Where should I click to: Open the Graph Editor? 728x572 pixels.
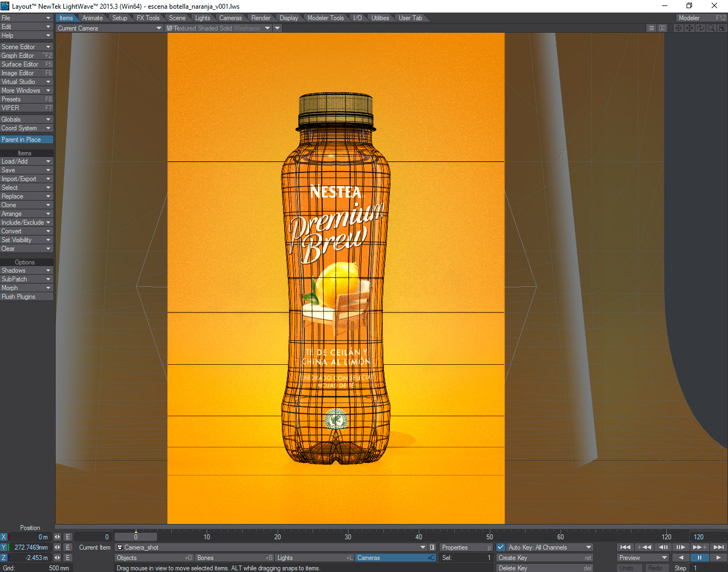(27, 56)
